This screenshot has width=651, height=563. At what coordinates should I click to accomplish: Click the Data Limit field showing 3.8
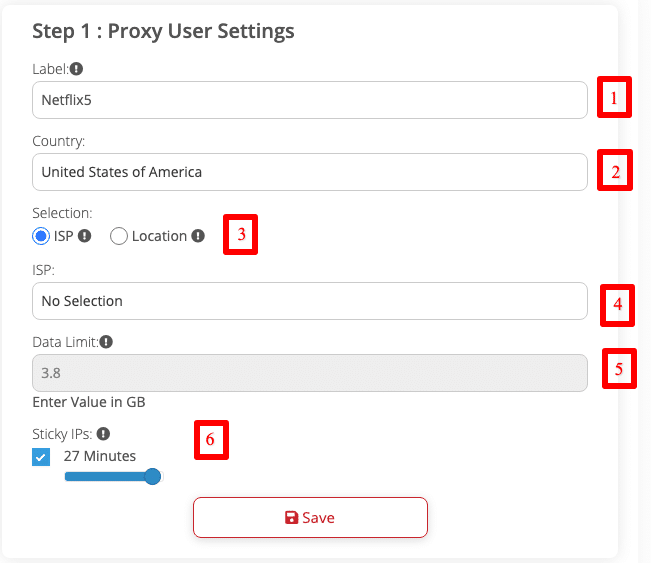pos(309,373)
